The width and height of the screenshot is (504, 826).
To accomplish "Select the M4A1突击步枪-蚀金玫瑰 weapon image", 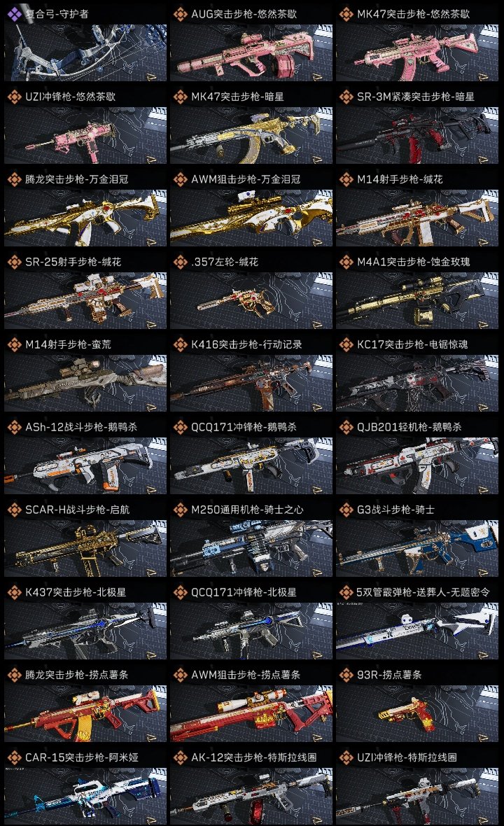I will [417, 301].
